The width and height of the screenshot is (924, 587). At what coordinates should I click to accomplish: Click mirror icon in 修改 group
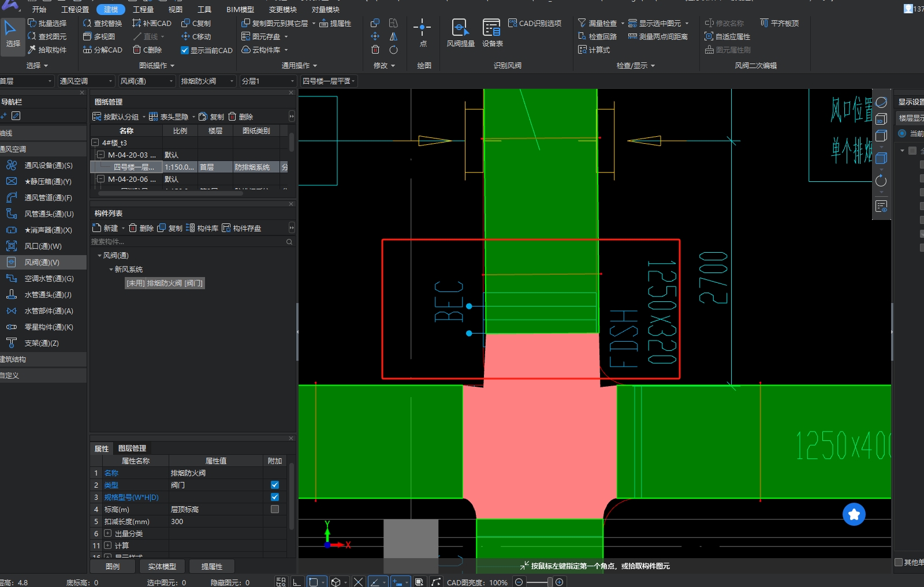(393, 36)
